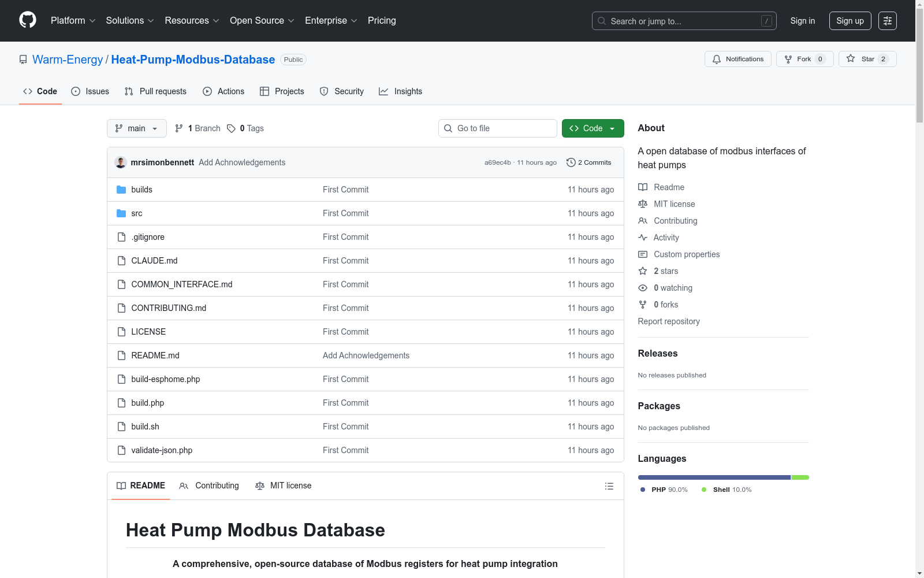Open build-esphome.php file

coord(166,379)
